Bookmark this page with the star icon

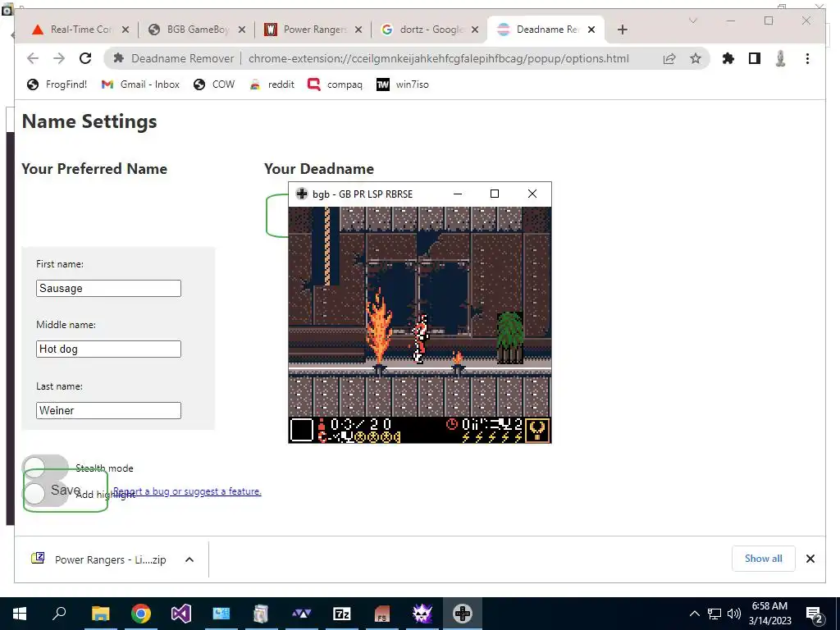click(696, 58)
